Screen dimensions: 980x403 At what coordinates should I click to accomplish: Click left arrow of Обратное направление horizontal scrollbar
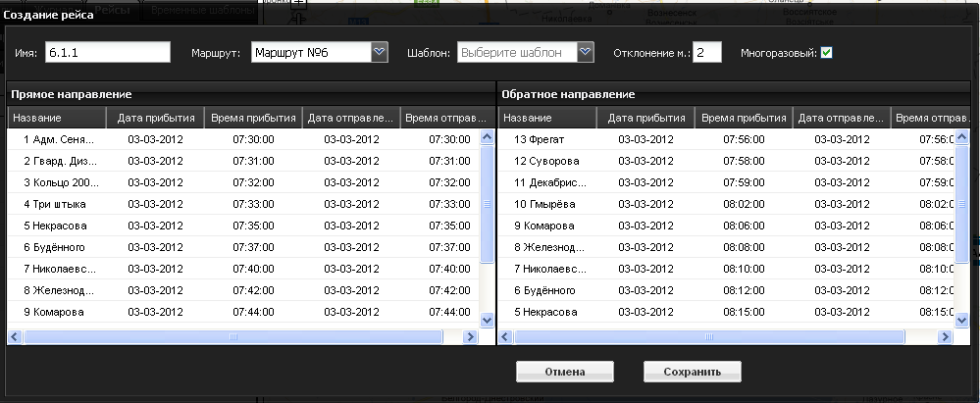coord(505,336)
